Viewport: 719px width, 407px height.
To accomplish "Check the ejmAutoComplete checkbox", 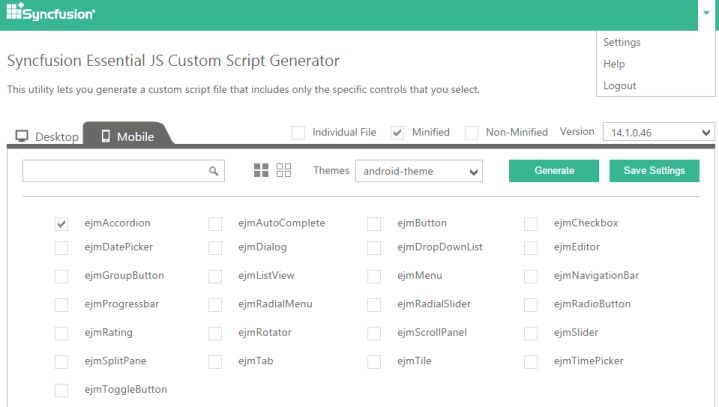I will (215, 224).
